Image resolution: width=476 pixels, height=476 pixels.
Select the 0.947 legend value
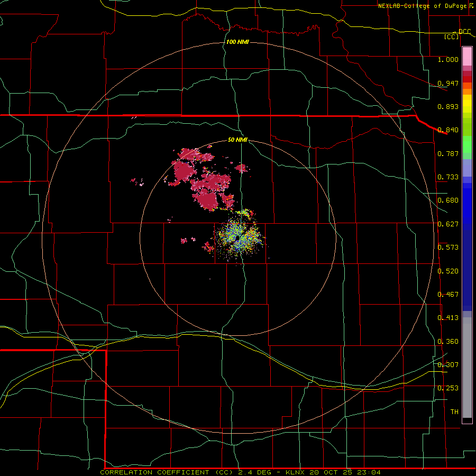448,83
